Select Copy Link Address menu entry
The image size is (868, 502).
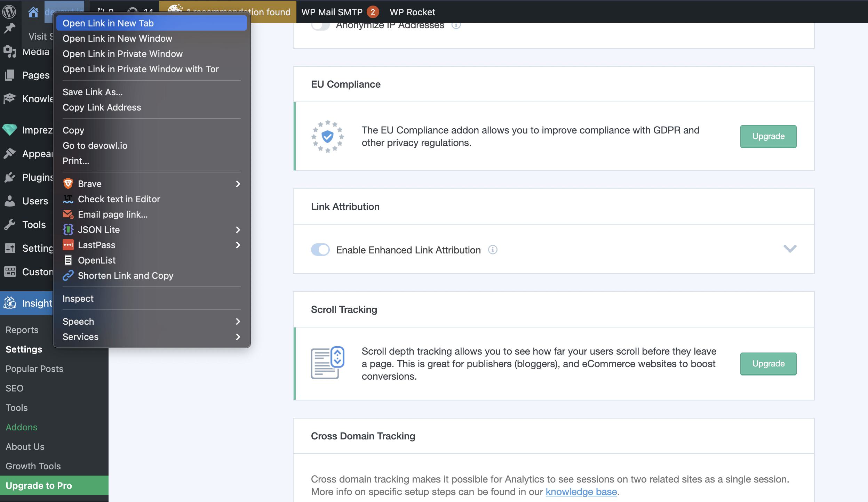point(102,107)
